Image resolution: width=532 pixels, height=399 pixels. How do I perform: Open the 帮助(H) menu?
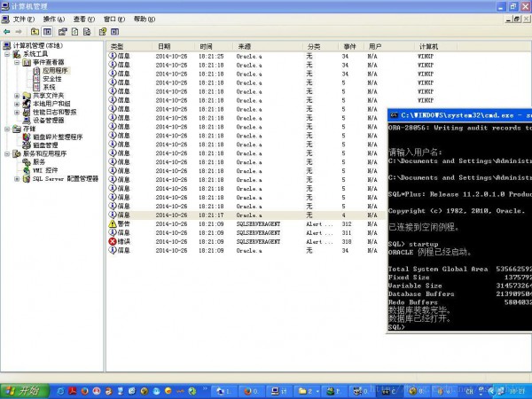[145, 20]
